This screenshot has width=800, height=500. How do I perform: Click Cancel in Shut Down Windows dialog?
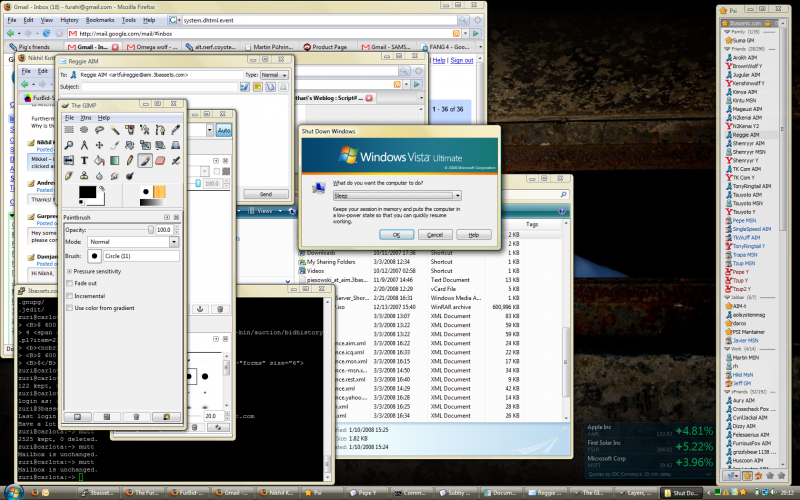tap(435, 234)
